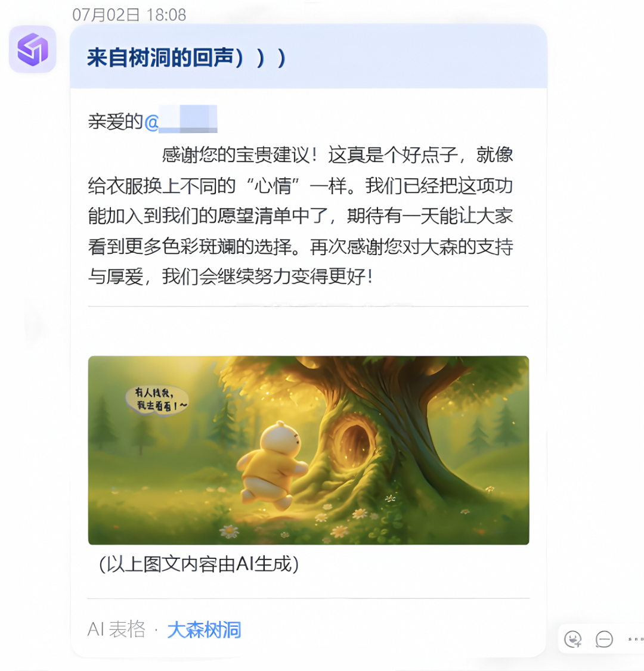The width and height of the screenshot is (644, 671).
Task: Open the forest tree-hole image
Action: 309,450
